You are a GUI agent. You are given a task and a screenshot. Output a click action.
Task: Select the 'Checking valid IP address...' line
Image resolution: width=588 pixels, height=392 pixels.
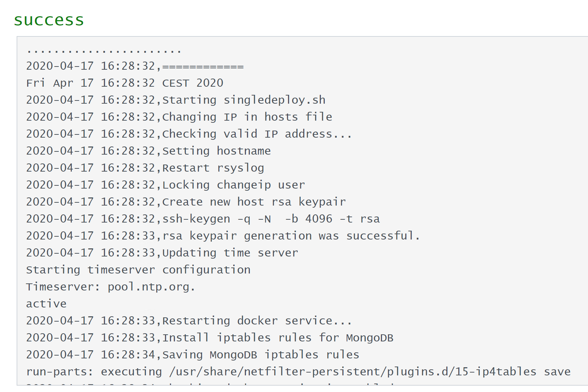189,134
